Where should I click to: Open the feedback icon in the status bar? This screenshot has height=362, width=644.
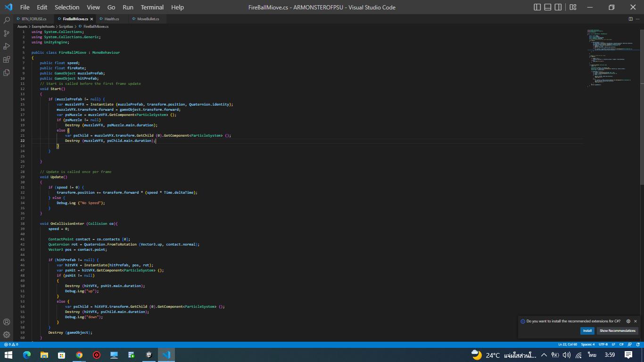click(629, 345)
